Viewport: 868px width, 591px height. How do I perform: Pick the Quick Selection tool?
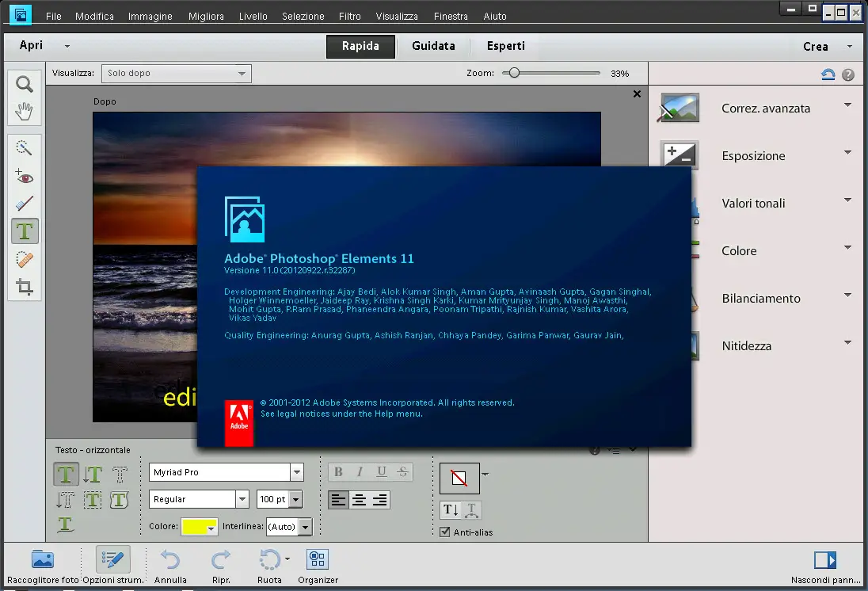(25, 148)
